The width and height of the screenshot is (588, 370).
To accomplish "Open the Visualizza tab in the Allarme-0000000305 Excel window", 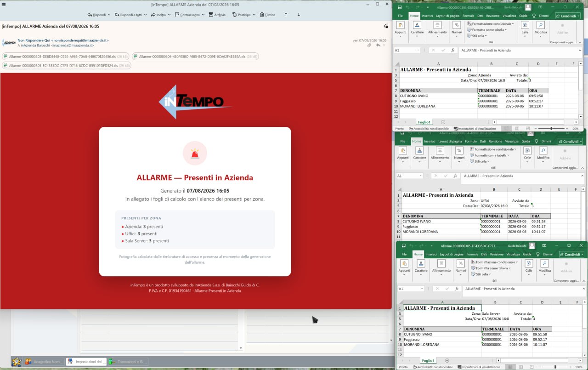I will tap(513, 254).
